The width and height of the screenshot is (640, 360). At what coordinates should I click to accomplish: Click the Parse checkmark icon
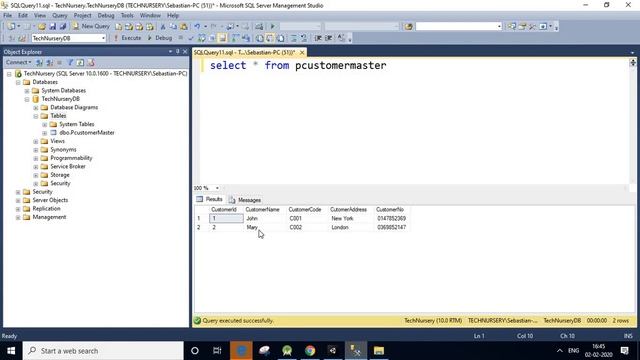point(191,38)
